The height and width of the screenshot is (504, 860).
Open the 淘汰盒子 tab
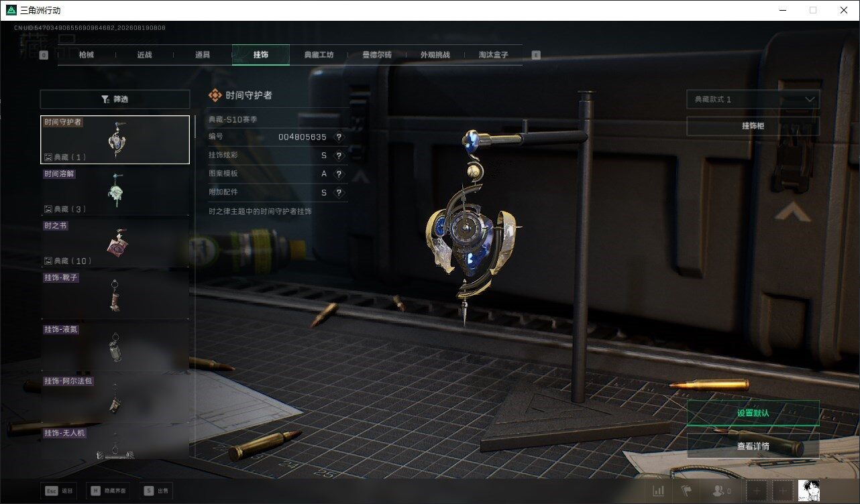click(493, 55)
